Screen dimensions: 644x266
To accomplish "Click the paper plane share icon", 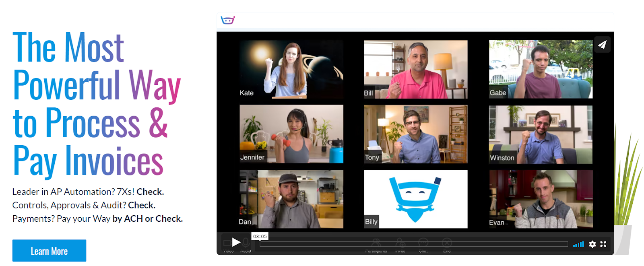I will coord(602,45).
